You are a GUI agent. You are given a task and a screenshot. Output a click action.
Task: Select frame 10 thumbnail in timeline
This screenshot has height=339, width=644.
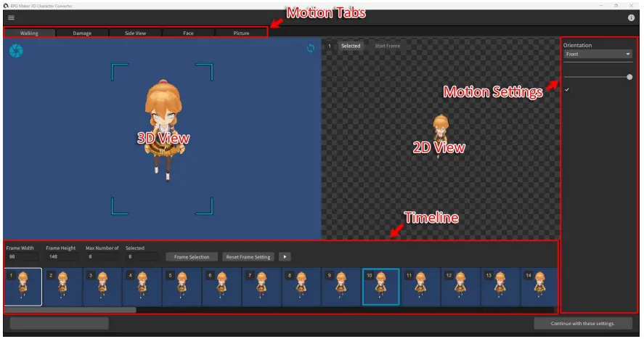(380, 287)
